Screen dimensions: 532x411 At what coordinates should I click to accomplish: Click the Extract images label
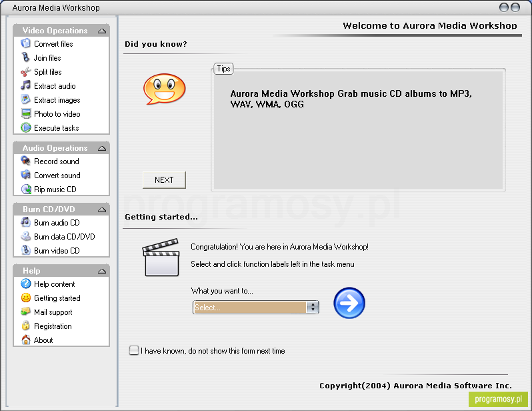pyautogui.click(x=57, y=100)
